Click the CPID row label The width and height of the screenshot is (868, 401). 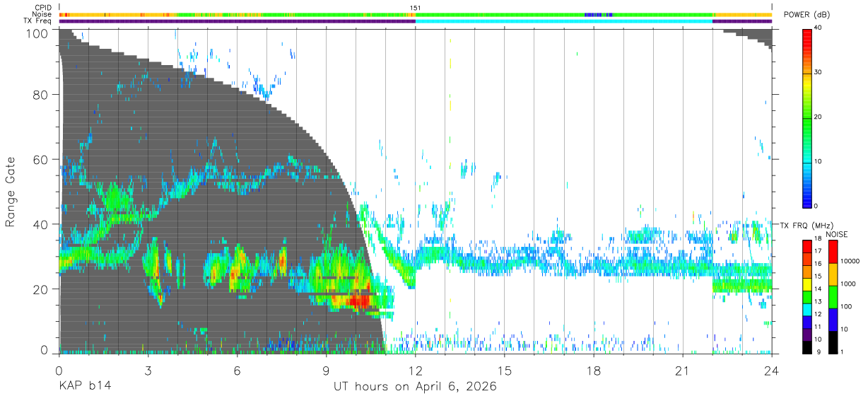43,8
